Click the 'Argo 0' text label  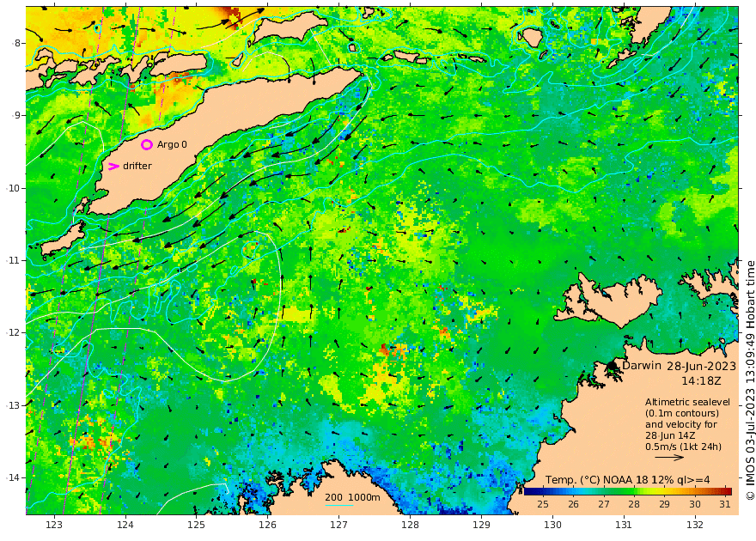pos(172,144)
